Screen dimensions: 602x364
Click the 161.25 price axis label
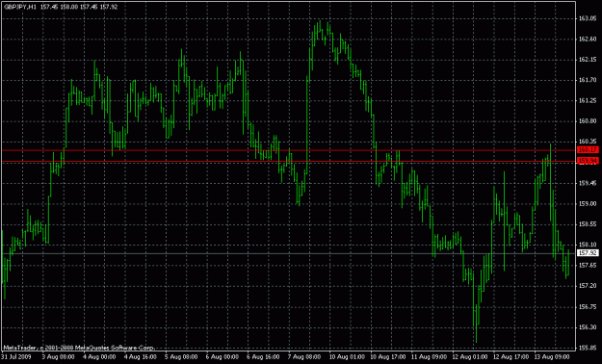coord(588,100)
